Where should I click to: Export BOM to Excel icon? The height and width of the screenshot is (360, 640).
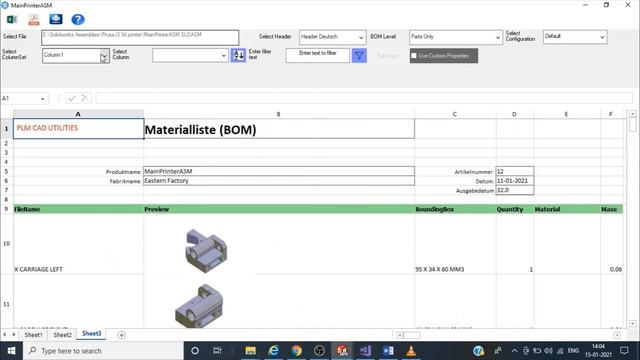[x=12, y=19]
